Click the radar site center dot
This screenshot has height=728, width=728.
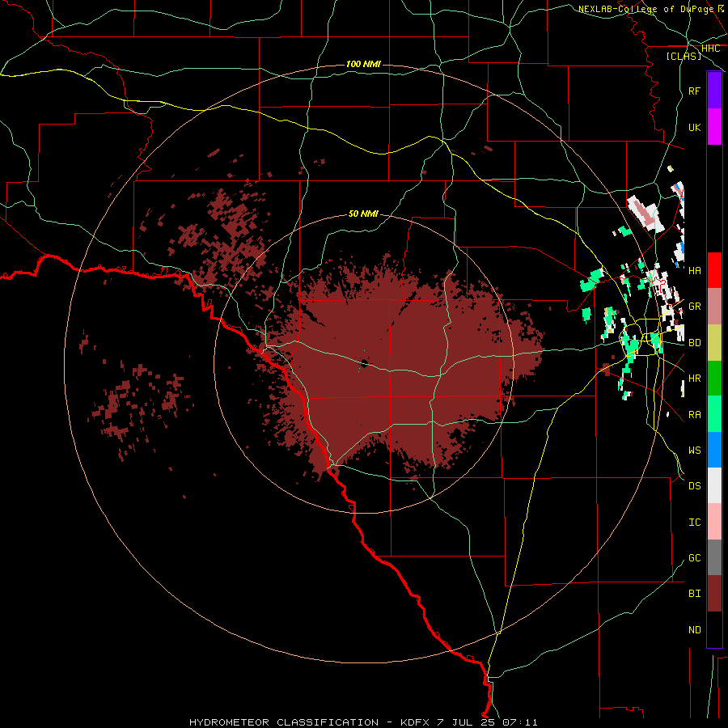click(364, 364)
